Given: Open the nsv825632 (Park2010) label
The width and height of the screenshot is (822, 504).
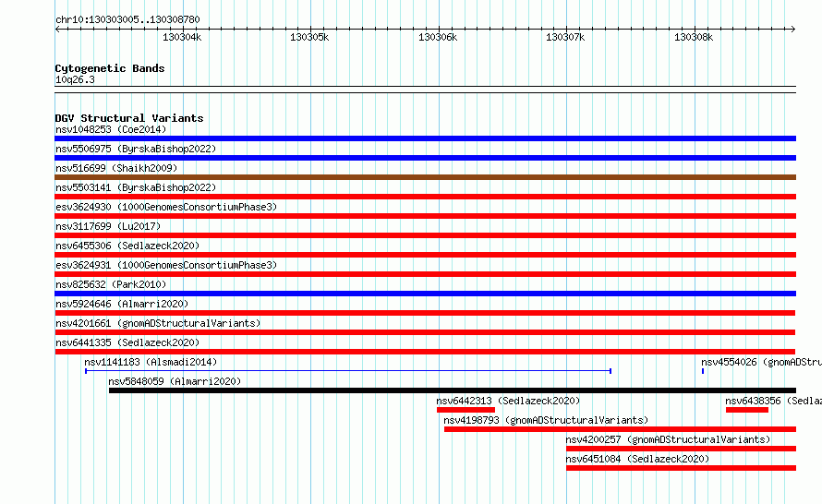Looking at the screenshot, I should click(x=111, y=284).
